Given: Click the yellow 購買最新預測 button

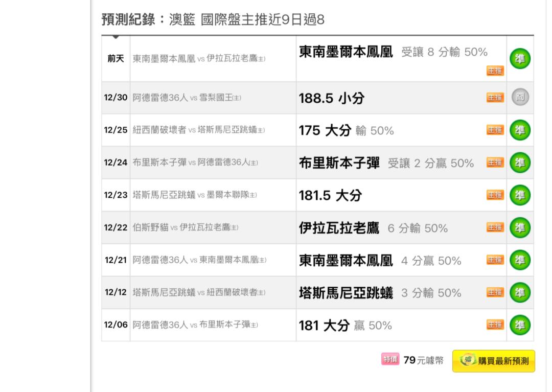Looking at the screenshot, I should click(x=494, y=361).
